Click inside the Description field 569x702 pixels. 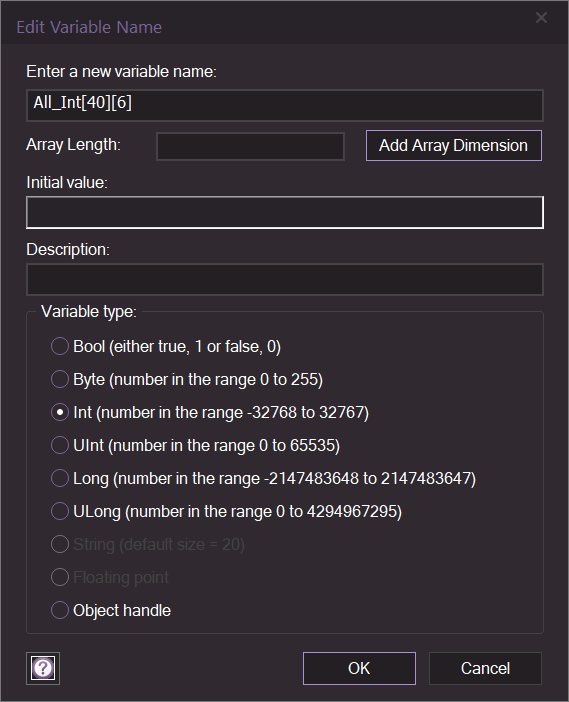pyautogui.click(x=285, y=279)
